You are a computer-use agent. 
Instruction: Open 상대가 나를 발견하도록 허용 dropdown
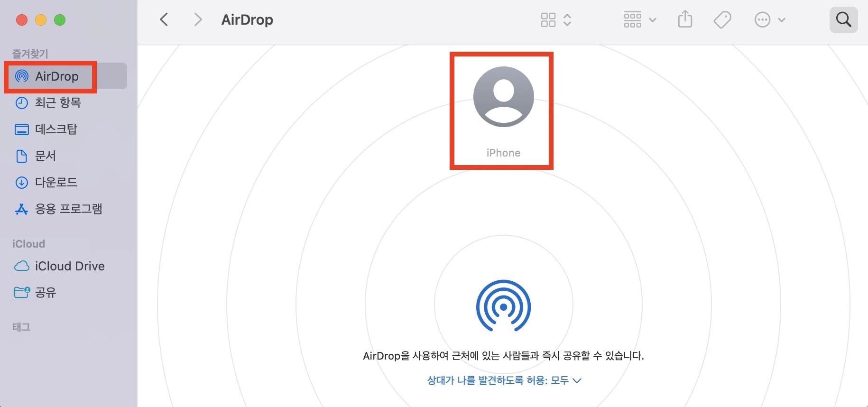[504, 380]
